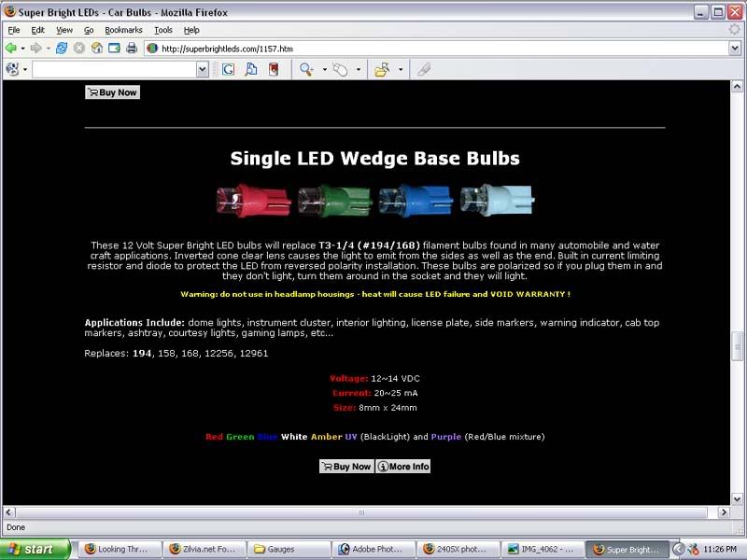Open Back button history dropdown

click(x=22, y=49)
